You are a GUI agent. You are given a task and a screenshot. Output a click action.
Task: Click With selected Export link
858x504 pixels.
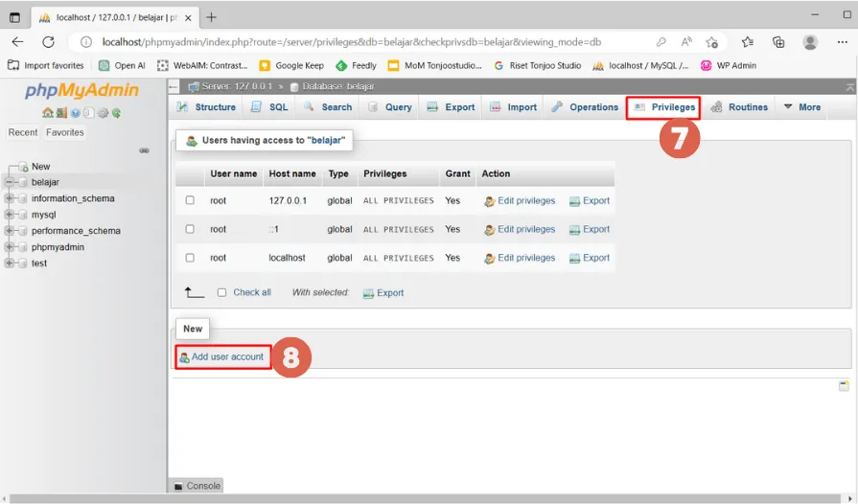coord(383,293)
